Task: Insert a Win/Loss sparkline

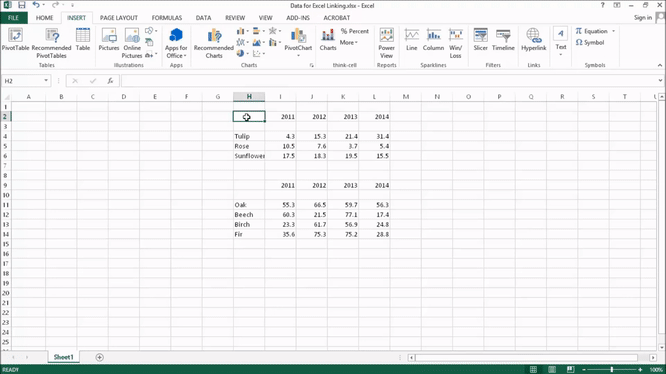Action: click(455, 43)
